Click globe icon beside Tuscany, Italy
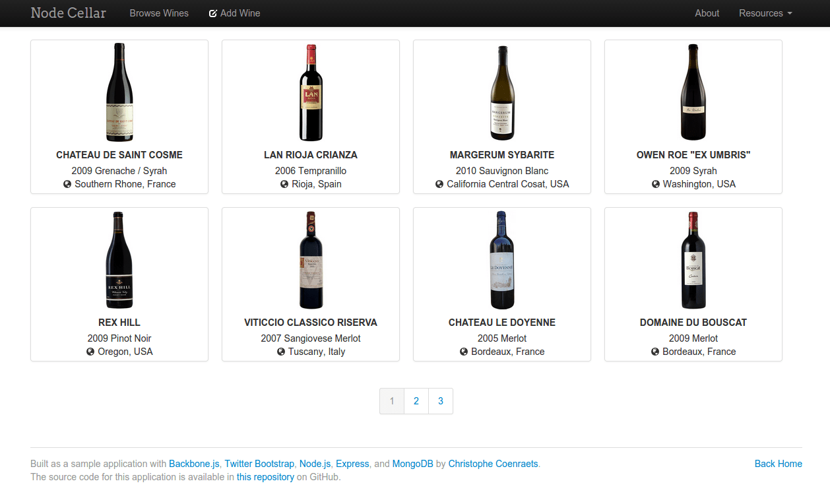830x504 pixels. pos(281,352)
